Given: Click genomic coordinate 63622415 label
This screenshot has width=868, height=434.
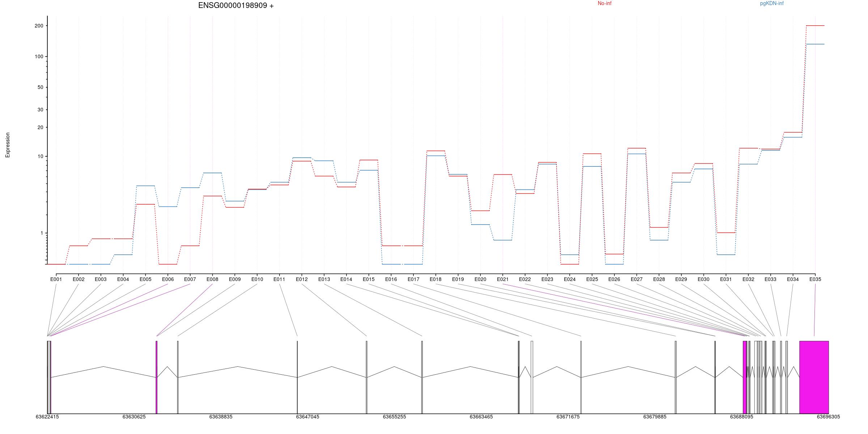Looking at the screenshot, I should 47,417.
